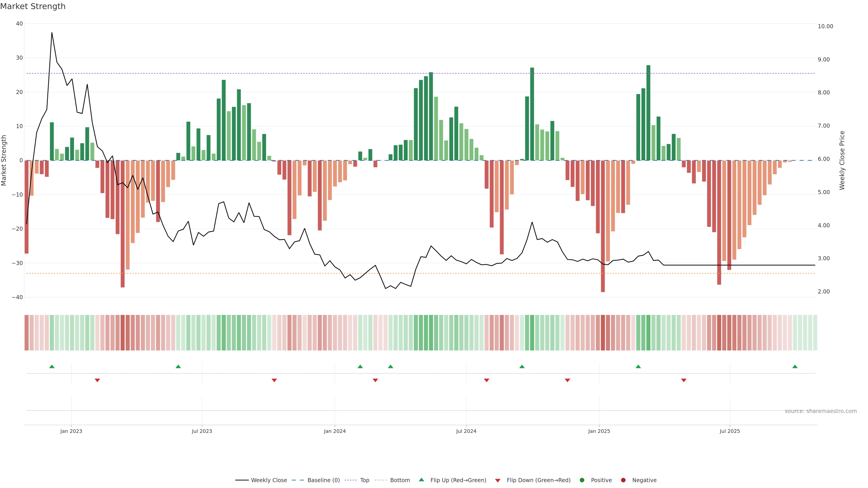Image resolution: width=868 pixels, height=488 pixels.
Task: Click the red Negative legend dot
Action: click(623, 480)
